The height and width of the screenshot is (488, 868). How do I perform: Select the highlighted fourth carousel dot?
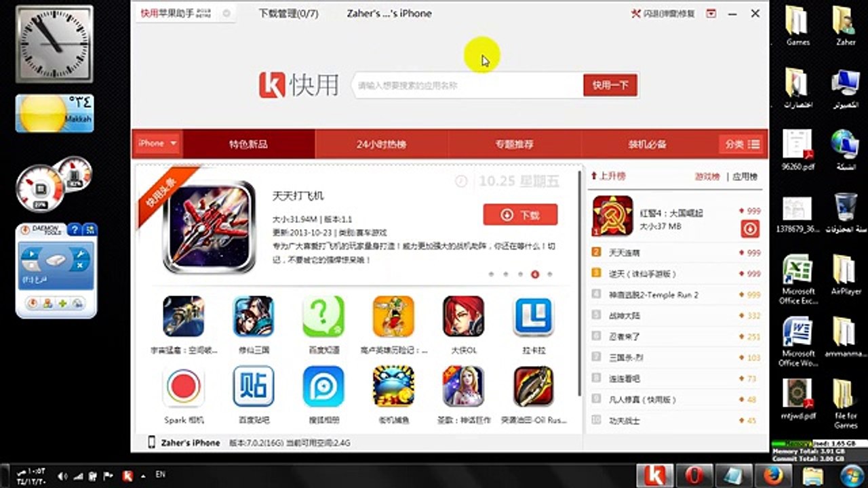tap(534, 274)
